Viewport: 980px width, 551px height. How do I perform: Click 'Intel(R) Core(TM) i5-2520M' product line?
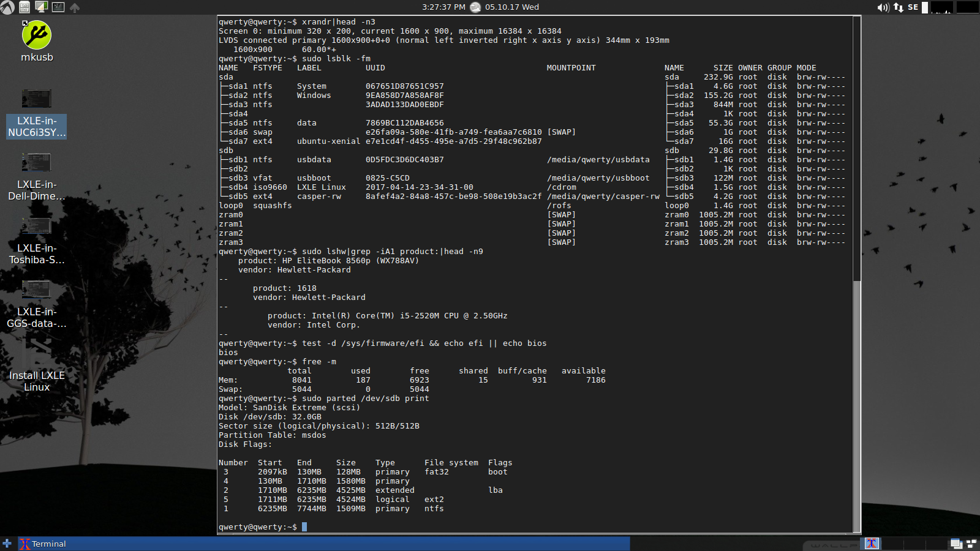387,316
